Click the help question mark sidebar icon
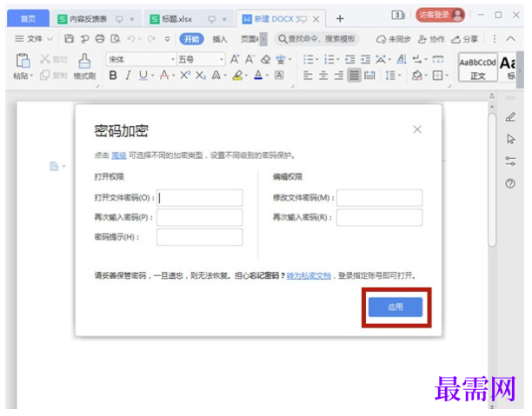The image size is (532, 416). point(510,183)
